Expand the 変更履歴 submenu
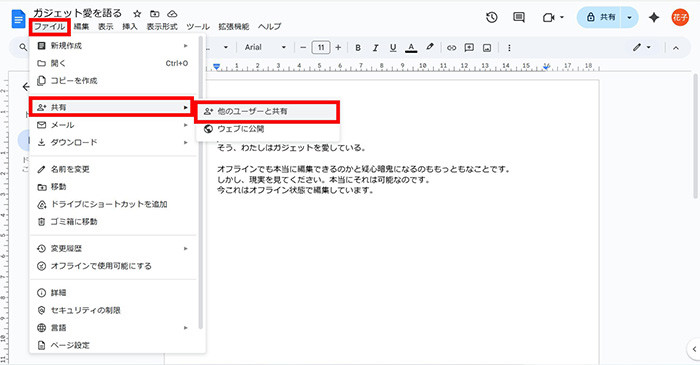700x365 pixels. click(x=113, y=248)
